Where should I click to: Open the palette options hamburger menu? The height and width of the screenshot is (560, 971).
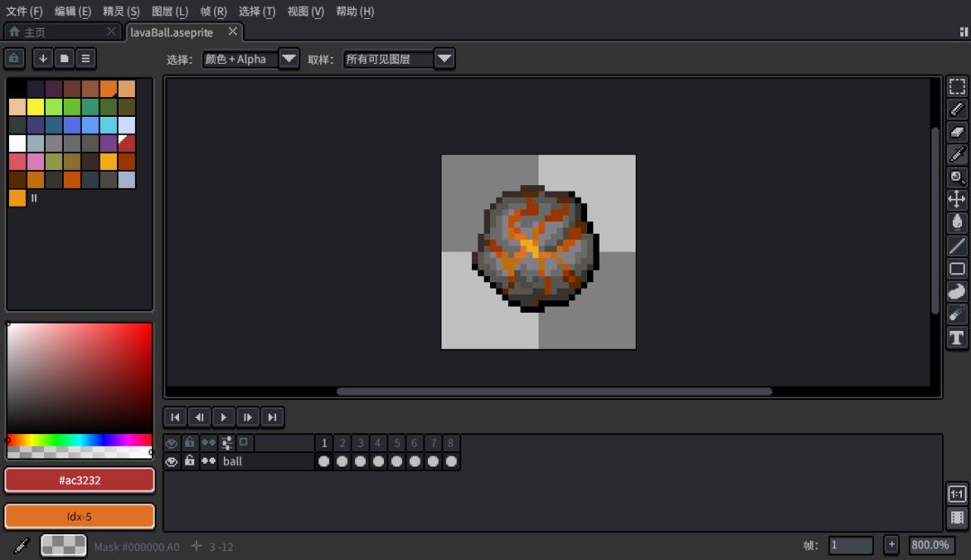tap(85, 58)
